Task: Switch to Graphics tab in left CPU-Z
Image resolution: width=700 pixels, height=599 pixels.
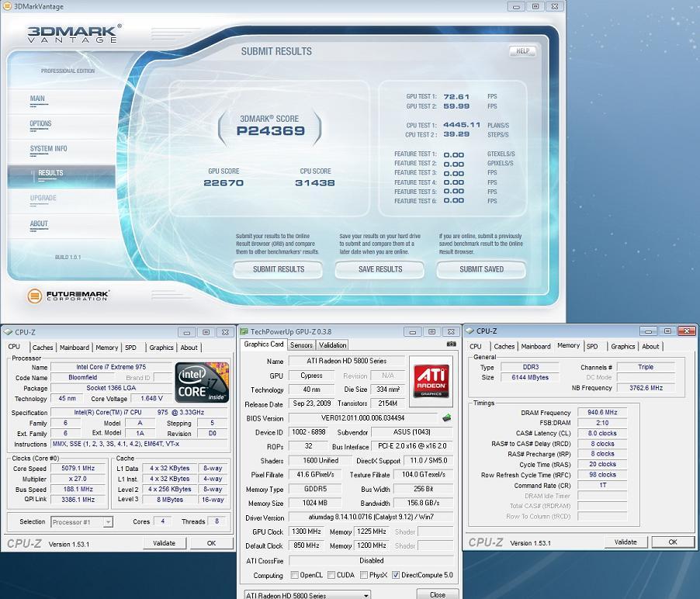Action: click(161, 348)
